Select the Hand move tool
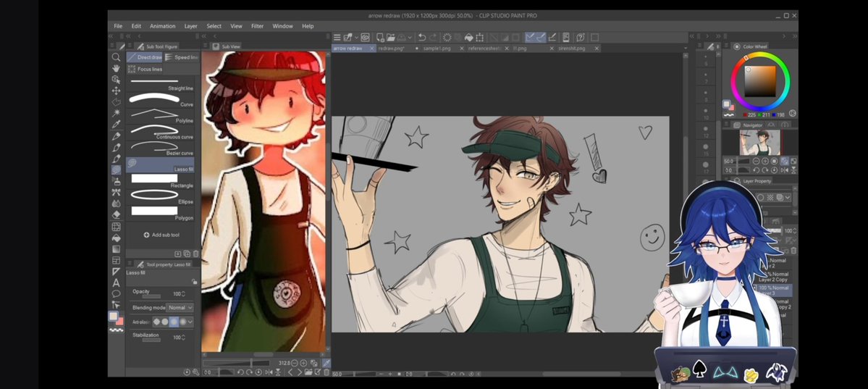The height and width of the screenshot is (389, 868). pyautogui.click(x=116, y=68)
